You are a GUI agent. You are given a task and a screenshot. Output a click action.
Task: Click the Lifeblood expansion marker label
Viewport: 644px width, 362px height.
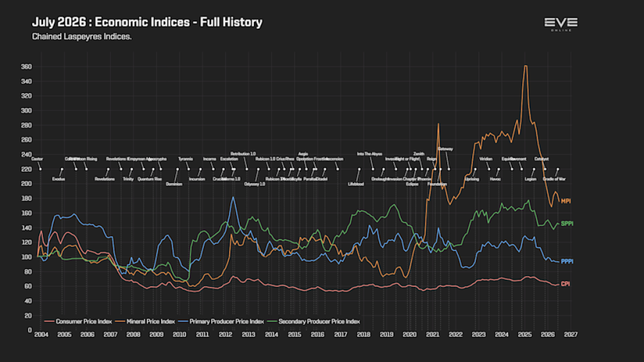pyautogui.click(x=355, y=184)
